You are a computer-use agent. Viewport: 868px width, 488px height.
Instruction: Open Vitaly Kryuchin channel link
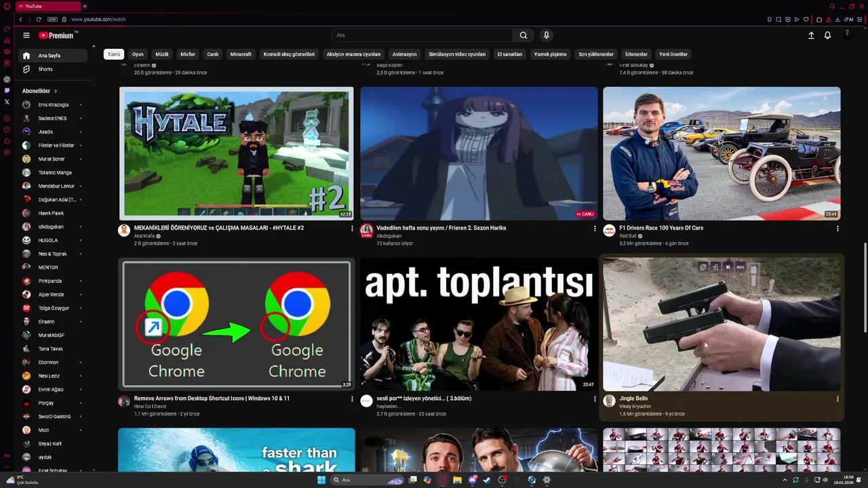635,407
